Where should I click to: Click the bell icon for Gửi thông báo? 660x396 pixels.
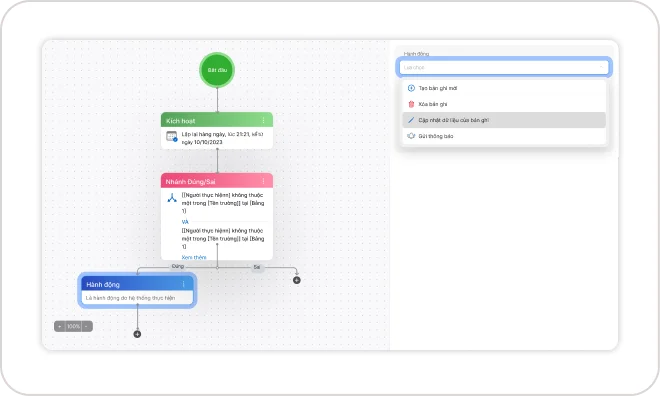pos(411,136)
